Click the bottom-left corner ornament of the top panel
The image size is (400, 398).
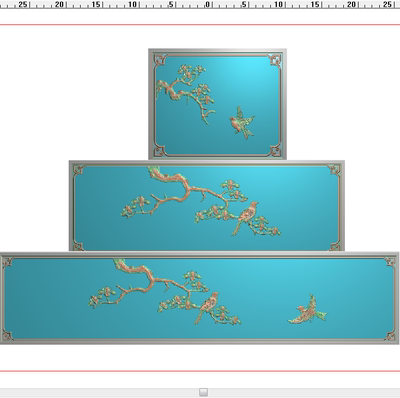point(160,150)
